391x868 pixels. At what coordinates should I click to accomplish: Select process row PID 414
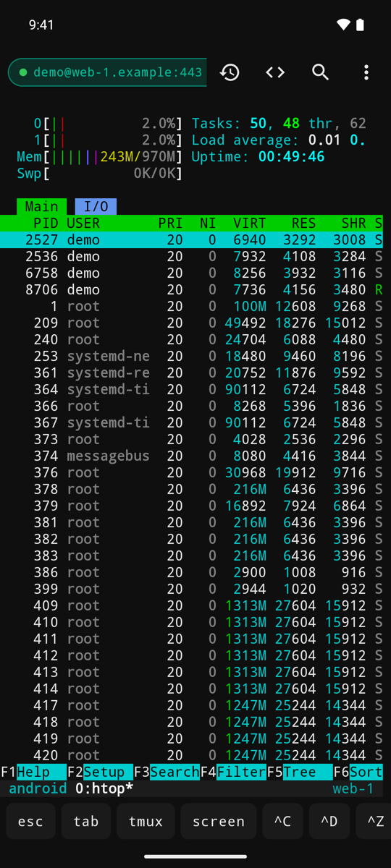(x=192, y=689)
